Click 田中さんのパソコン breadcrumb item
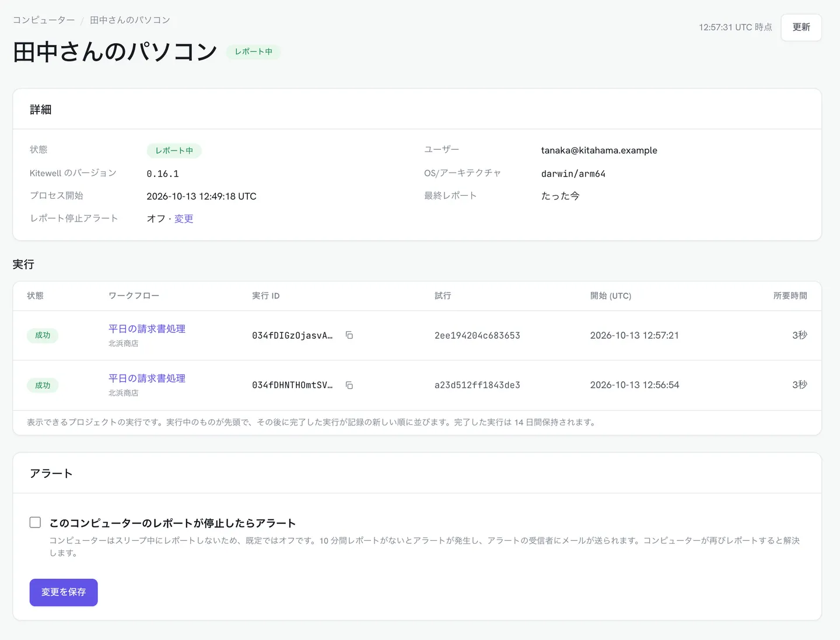840x640 pixels. (x=130, y=20)
